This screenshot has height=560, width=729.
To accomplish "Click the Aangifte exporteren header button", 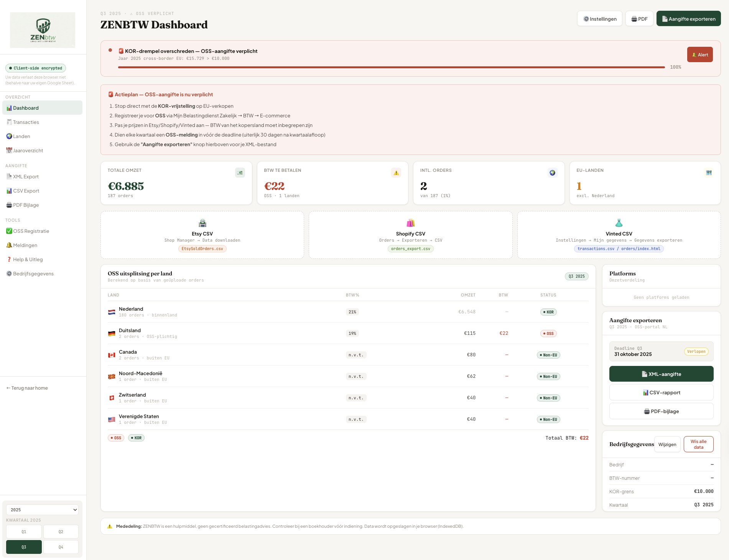I will 688,18.
